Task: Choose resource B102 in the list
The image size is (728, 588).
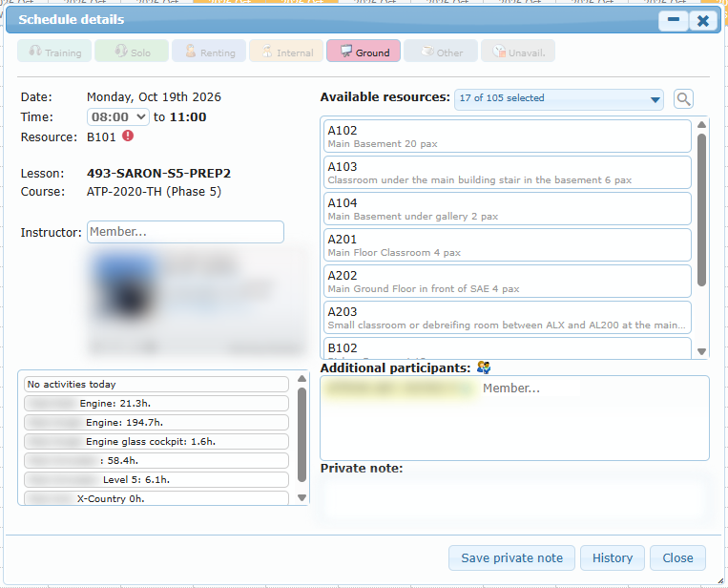Action: click(508, 348)
